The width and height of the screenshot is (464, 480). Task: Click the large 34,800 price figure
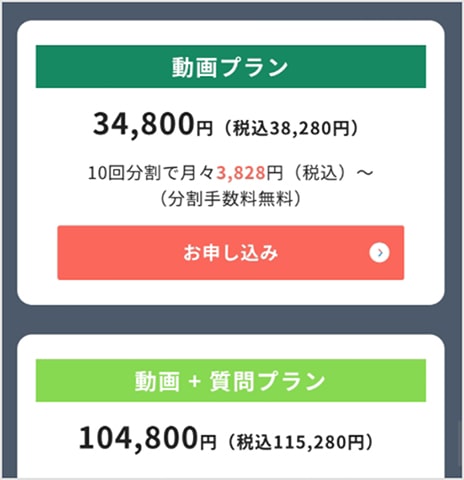click(x=143, y=125)
